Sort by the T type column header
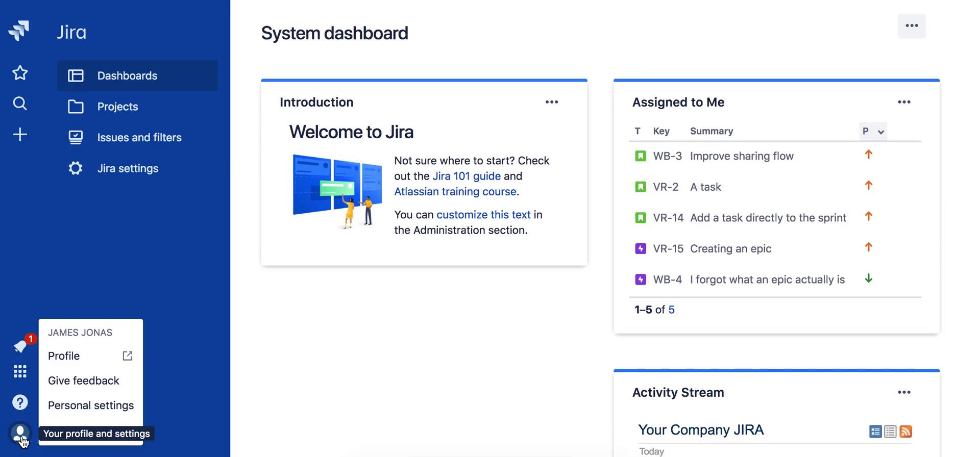980x457 pixels. click(x=638, y=131)
